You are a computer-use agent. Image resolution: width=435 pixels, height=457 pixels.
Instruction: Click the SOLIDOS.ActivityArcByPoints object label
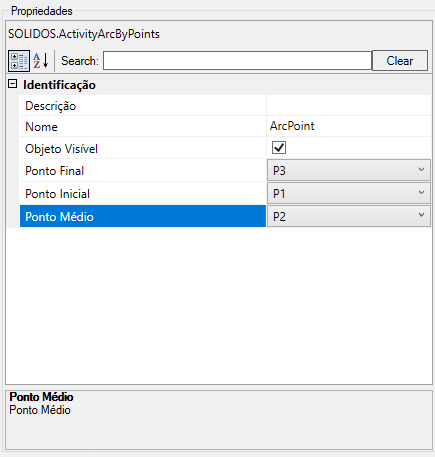click(84, 34)
